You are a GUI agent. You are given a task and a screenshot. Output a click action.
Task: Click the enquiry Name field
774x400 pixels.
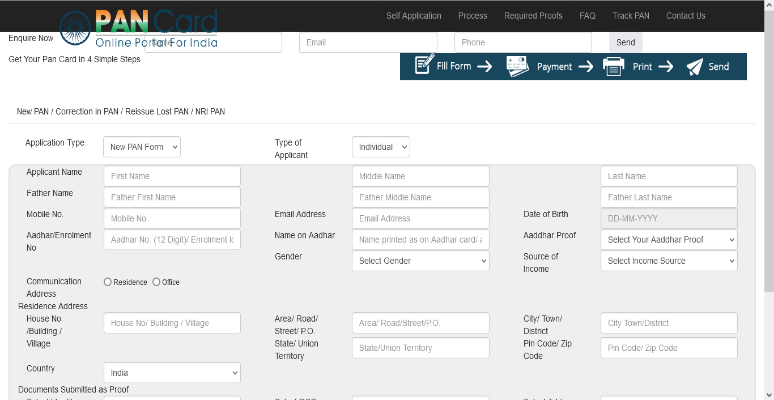(x=213, y=42)
